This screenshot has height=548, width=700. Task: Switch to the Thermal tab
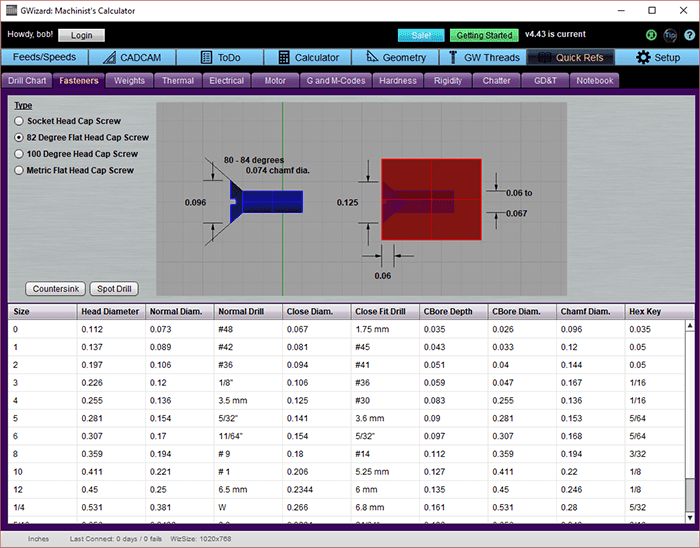tap(178, 81)
